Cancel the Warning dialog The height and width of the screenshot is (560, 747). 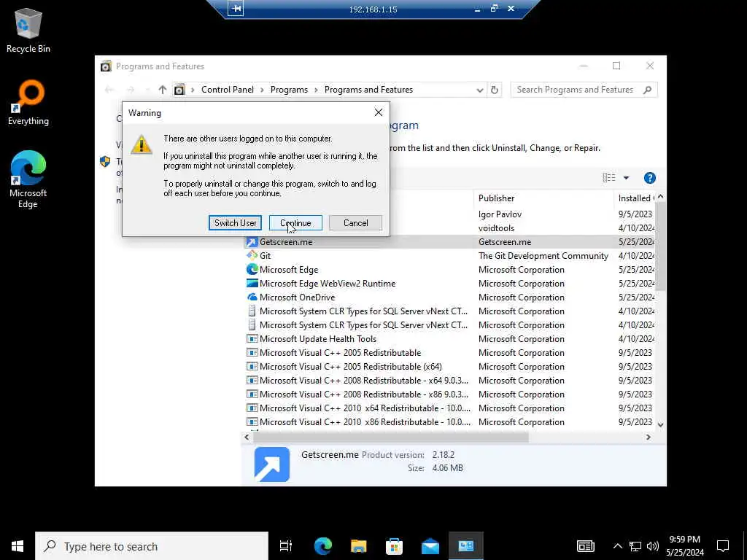click(x=355, y=223)
